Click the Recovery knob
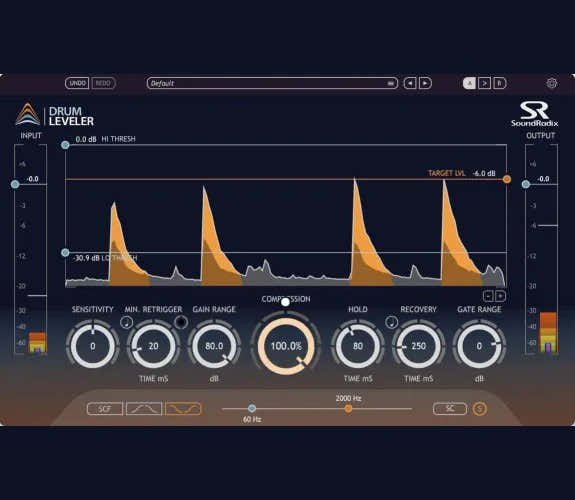575x500 pixels. (418, 346)
